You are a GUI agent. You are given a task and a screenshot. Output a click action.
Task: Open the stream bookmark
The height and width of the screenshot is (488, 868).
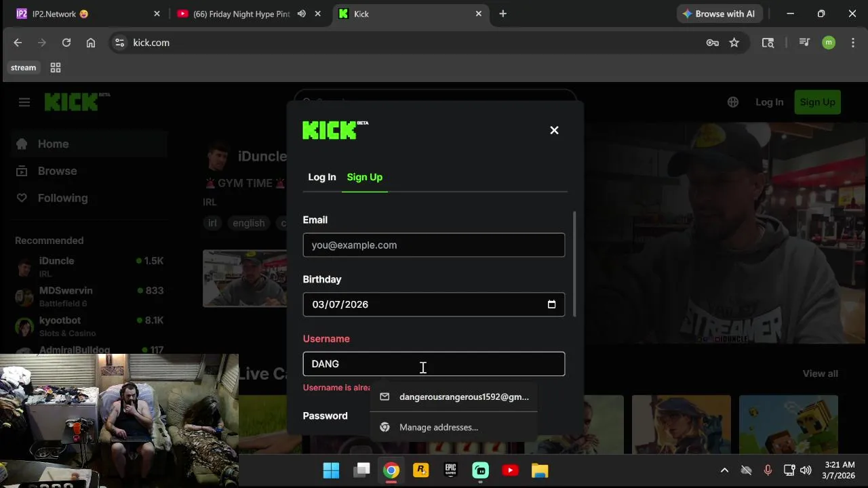tap(23, 68)
